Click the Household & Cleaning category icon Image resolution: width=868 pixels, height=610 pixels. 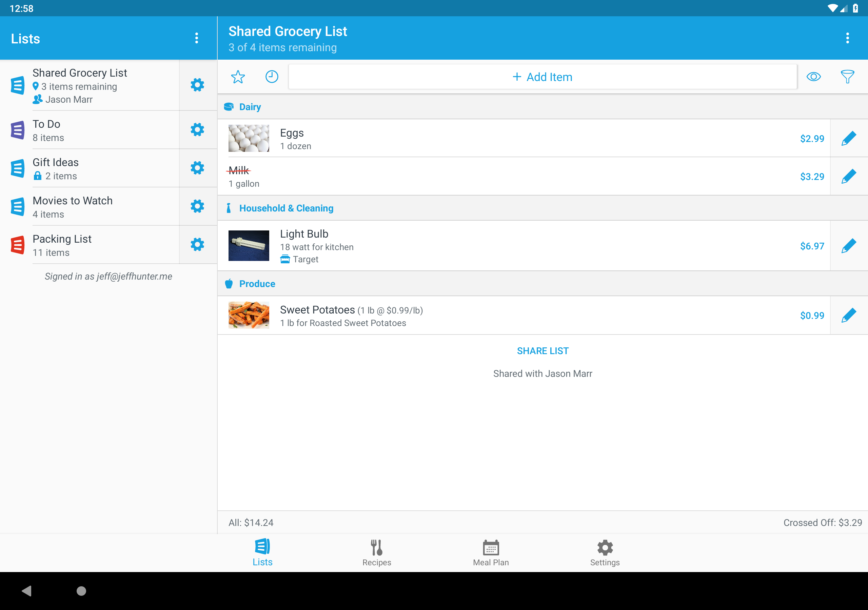pos(228,208)
